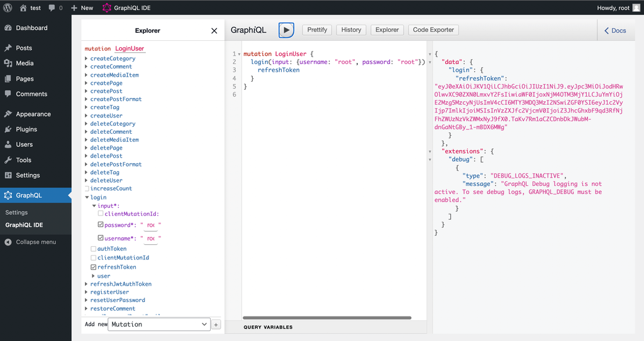Uncheck the refreshToken field checkbox
644x341 pixels.
(93, 267)
